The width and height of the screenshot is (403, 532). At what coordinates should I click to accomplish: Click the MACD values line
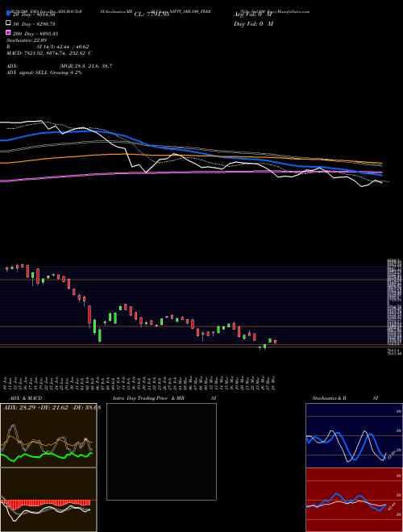coord(49,53)
